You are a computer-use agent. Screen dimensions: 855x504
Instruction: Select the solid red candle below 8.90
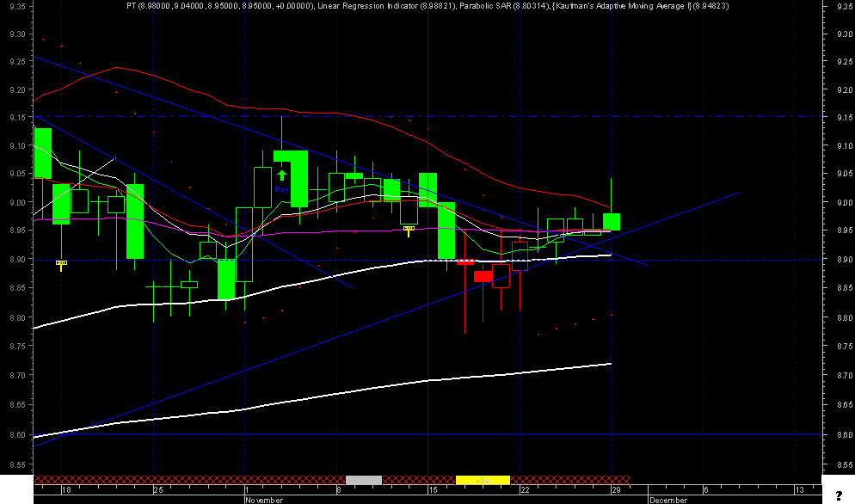[x=483, y=277]
